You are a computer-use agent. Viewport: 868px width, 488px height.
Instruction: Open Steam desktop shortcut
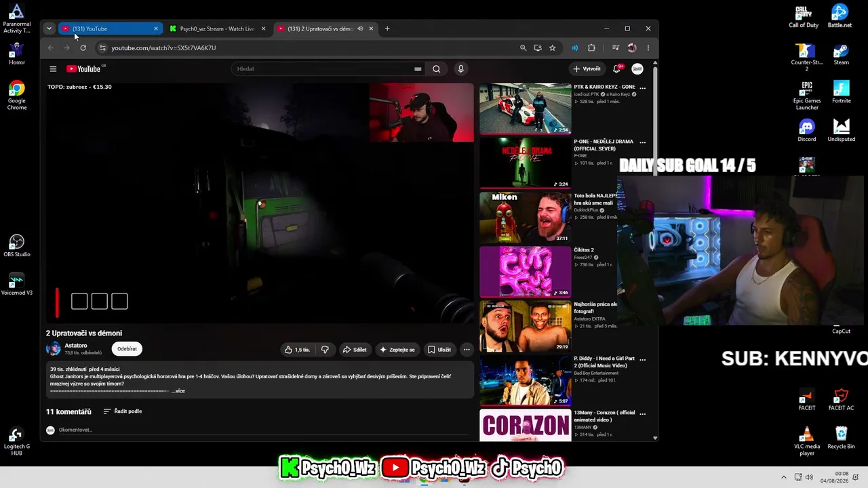coord(841,54)
